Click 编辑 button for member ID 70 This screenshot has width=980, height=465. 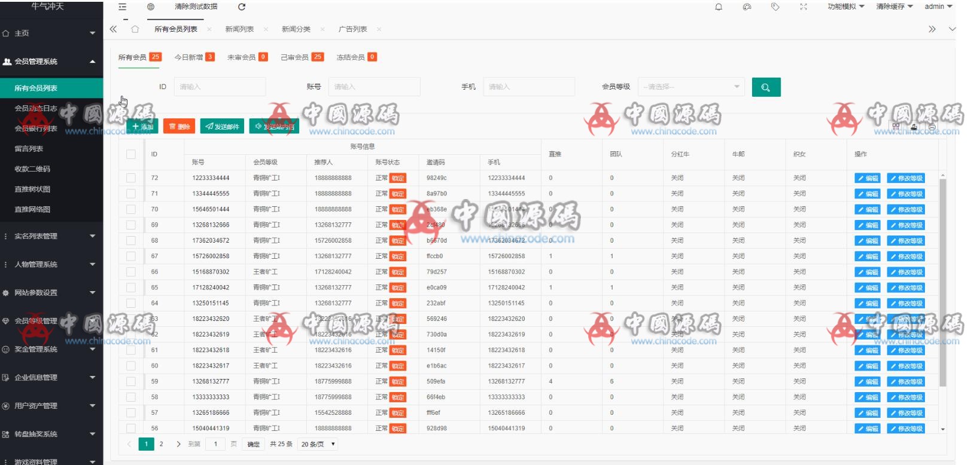click(x=867, y=210)
